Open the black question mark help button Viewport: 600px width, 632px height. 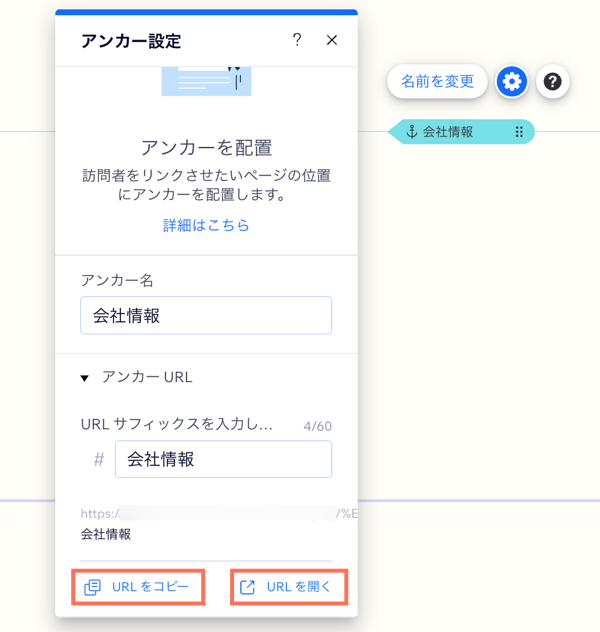click(x=552, y=82)
